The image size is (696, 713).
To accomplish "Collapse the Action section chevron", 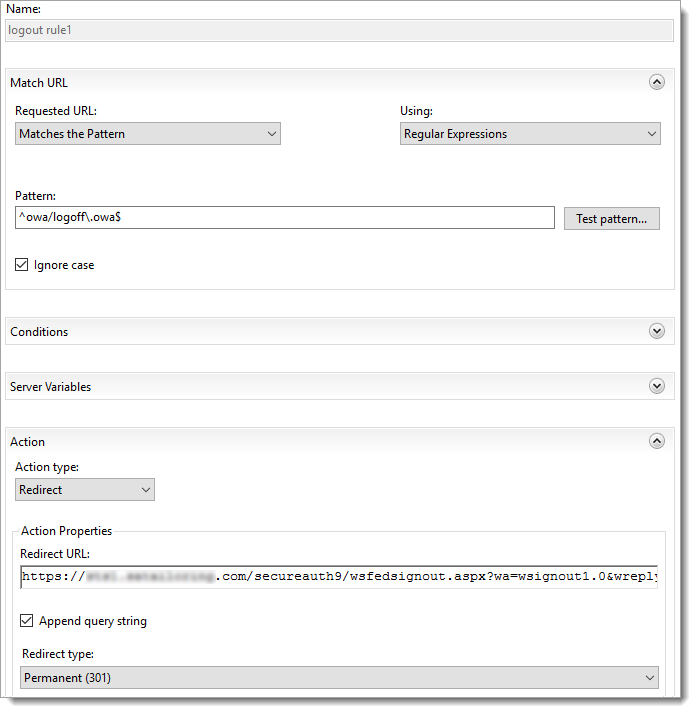I will (656, 441).
